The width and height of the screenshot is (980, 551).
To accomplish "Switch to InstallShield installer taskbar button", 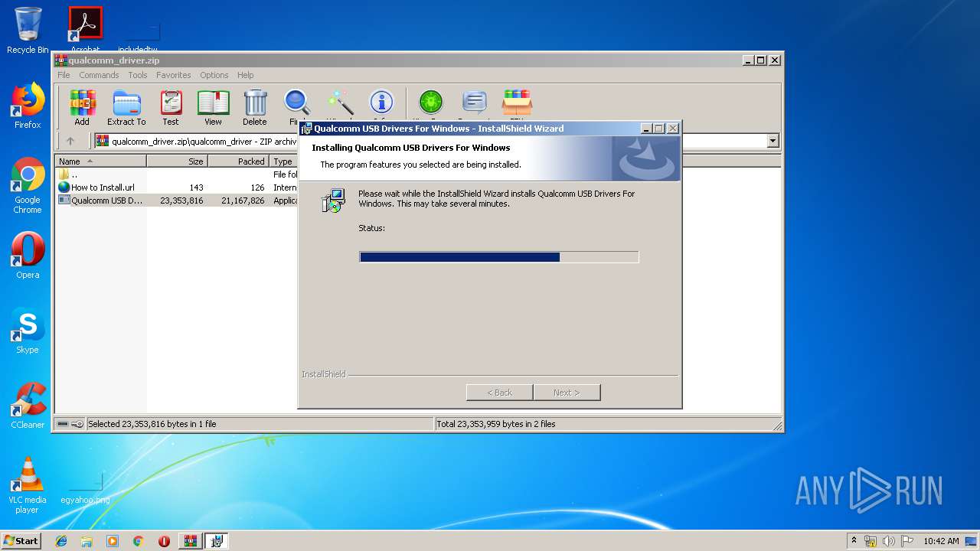I will pyautogui.click(x=217, y=541).
